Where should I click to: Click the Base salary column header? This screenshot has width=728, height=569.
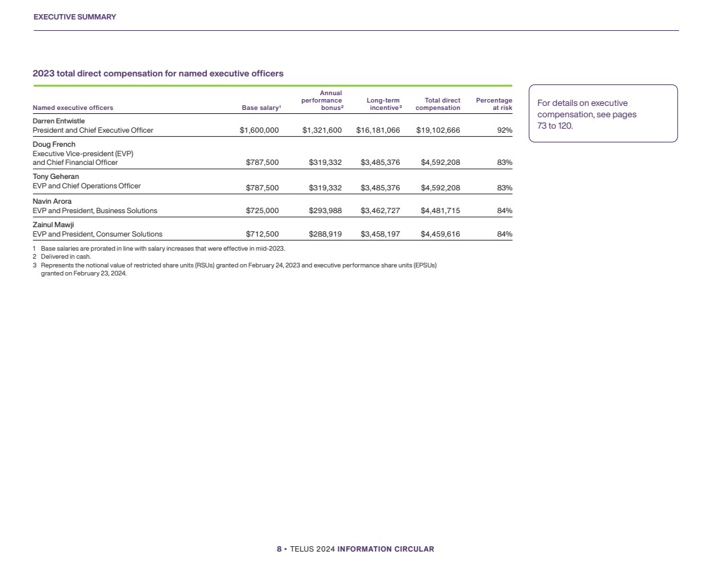[x=261, y=108]
